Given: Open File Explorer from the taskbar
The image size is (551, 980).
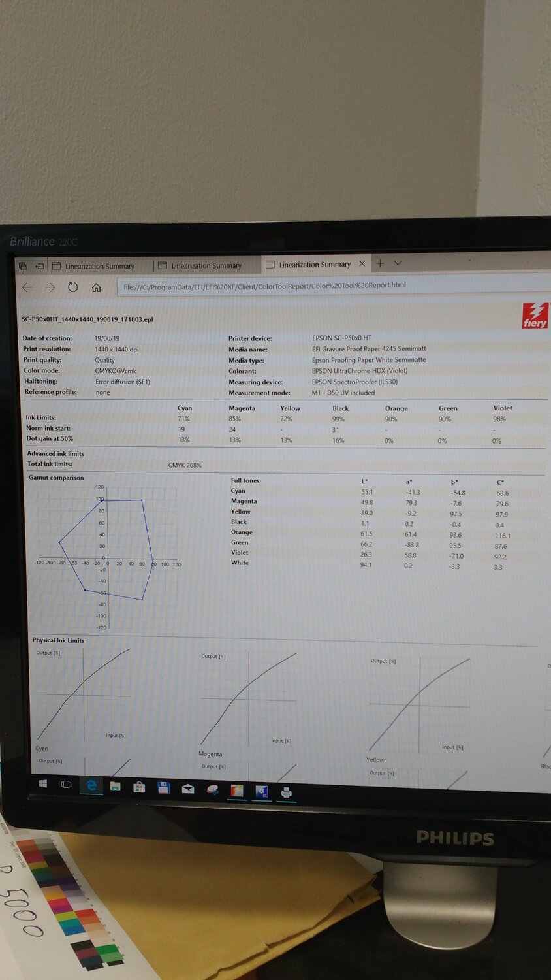Looking at the screenshot, I should point(115,786).
